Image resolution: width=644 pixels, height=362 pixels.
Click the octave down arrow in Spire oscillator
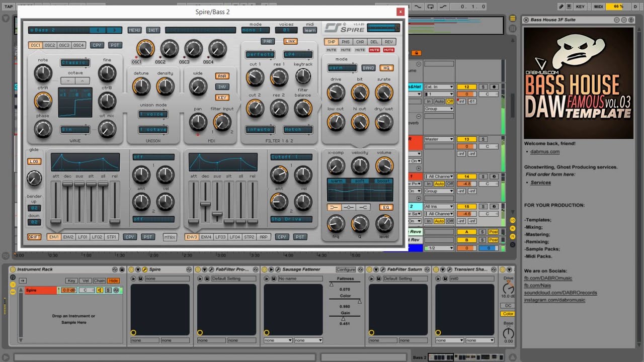pos(68,80)
